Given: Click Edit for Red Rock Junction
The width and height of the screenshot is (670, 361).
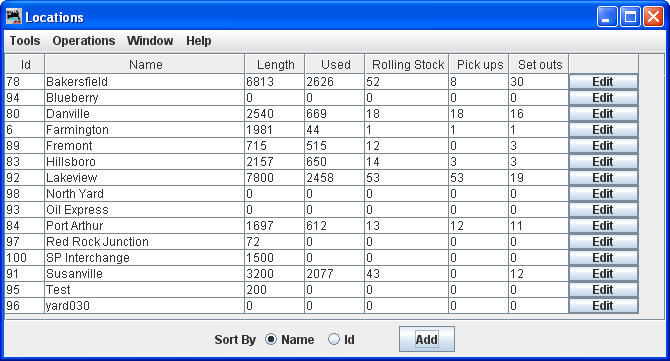Looking at the screenshot, I should tap(603, 242).
